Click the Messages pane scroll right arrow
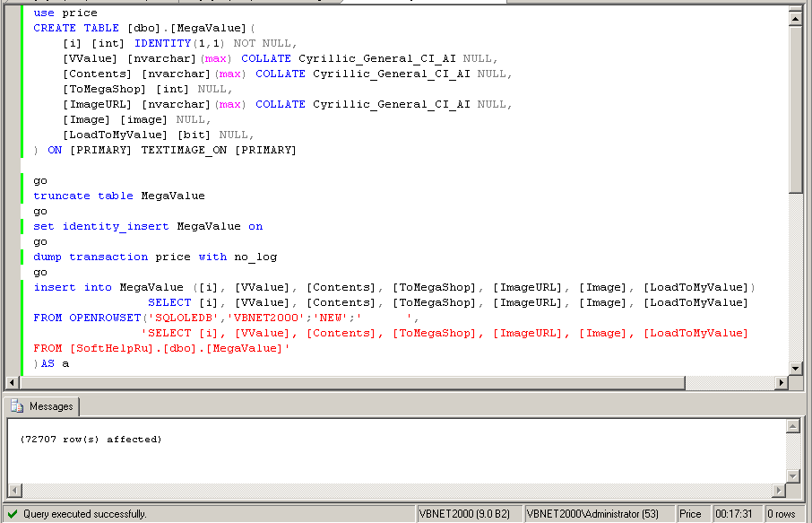The width and height of the screenshot is (812, 523). [779, 490]
